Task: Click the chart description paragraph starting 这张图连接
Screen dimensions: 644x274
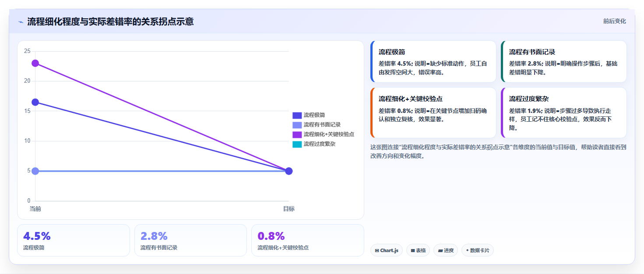Action: pos(498,151)
